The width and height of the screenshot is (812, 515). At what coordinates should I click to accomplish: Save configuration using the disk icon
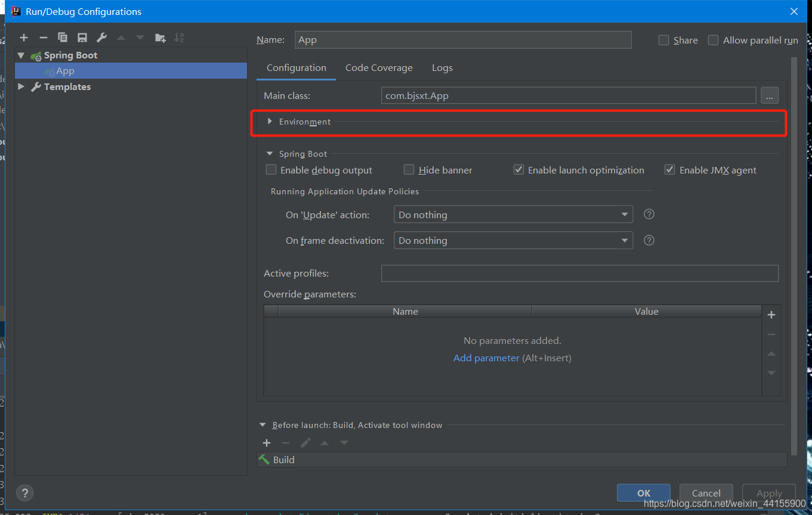pos(82,38)
